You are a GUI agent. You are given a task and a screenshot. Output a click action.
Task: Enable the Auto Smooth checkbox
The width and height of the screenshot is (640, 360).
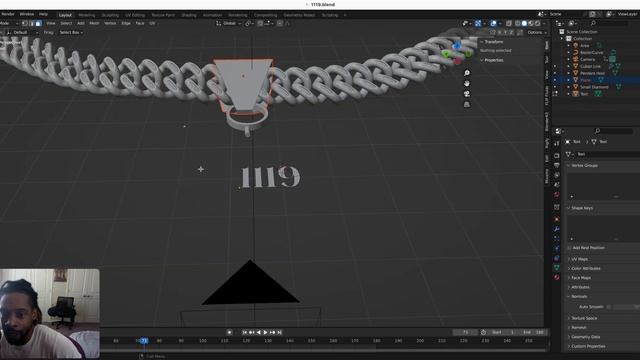coord(609,307)
